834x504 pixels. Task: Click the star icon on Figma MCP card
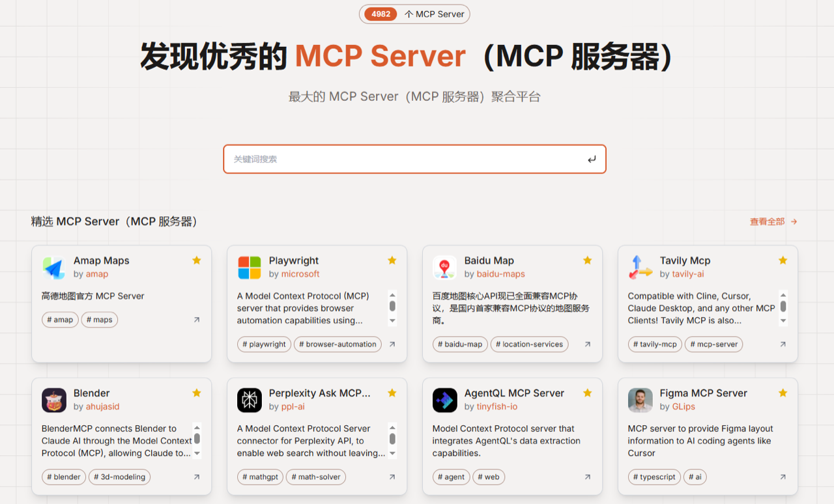783,393
